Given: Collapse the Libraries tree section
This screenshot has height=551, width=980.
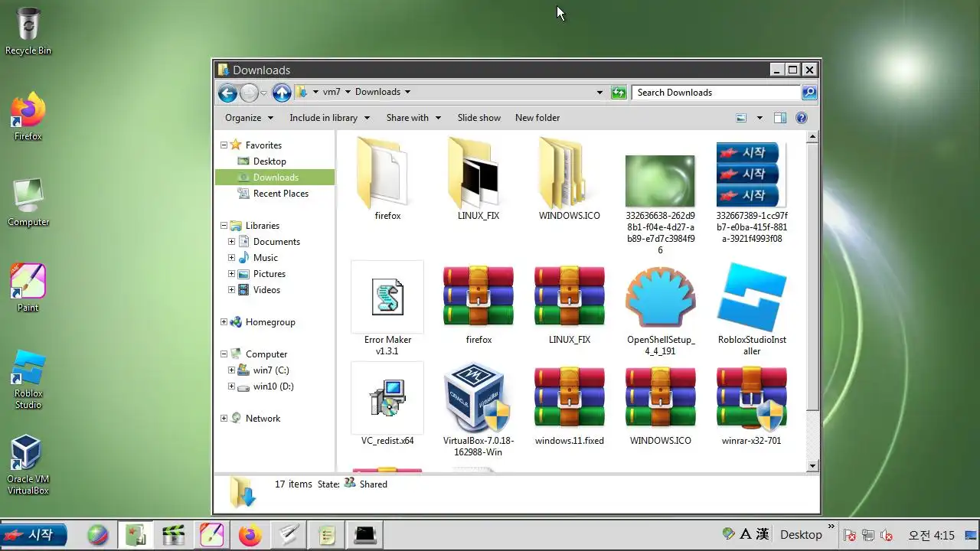Looking at the screenshot, I should click(224, 225).
